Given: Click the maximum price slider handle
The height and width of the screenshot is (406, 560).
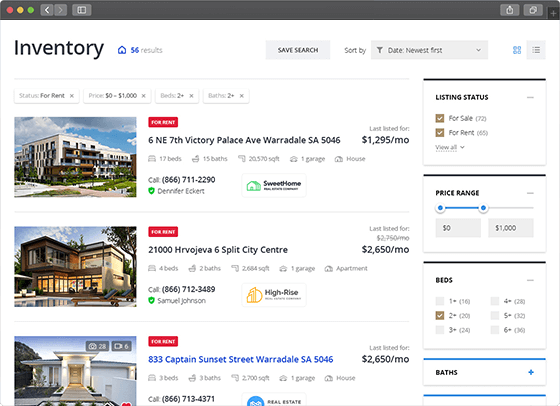Looking at the screenshot, I should [483, 208].
